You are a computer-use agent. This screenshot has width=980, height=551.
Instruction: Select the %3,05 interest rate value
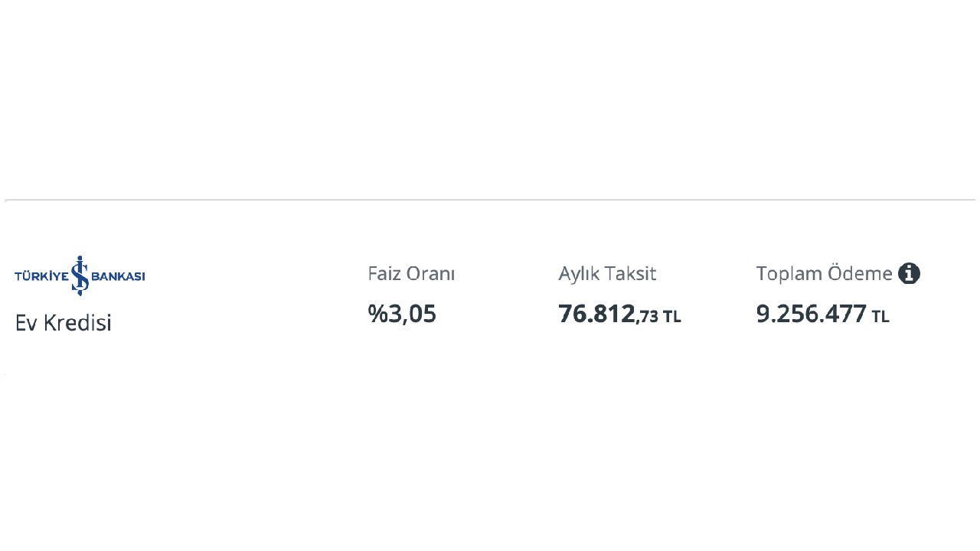[x=402, y=314]
